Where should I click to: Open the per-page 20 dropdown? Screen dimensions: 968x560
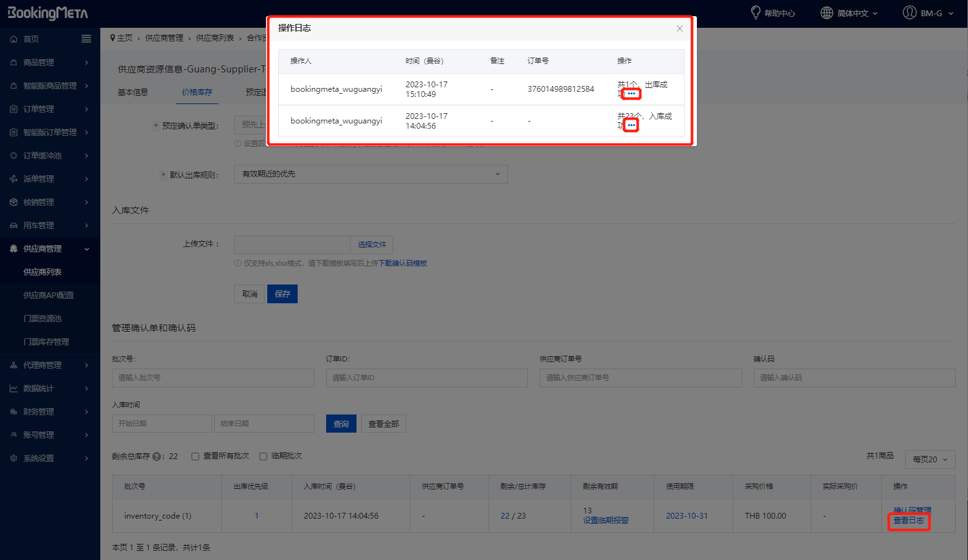930,459
